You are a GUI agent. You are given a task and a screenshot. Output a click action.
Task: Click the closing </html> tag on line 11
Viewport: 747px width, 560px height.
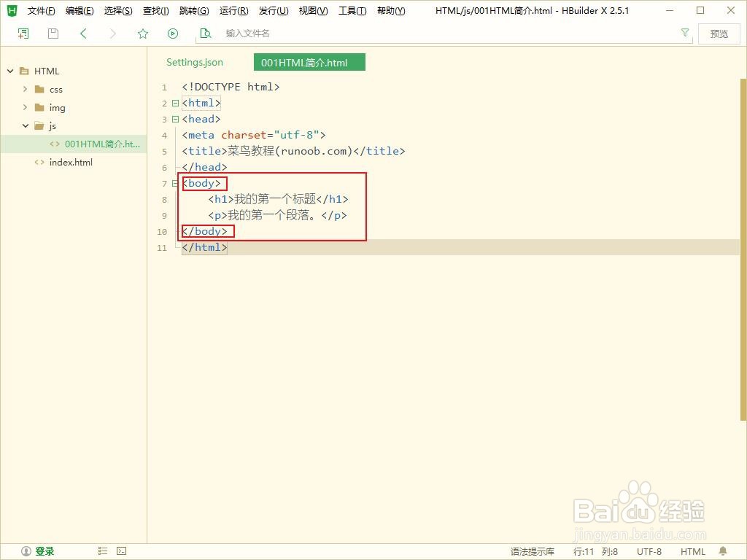pyautogui.click(x=204, y=248)
